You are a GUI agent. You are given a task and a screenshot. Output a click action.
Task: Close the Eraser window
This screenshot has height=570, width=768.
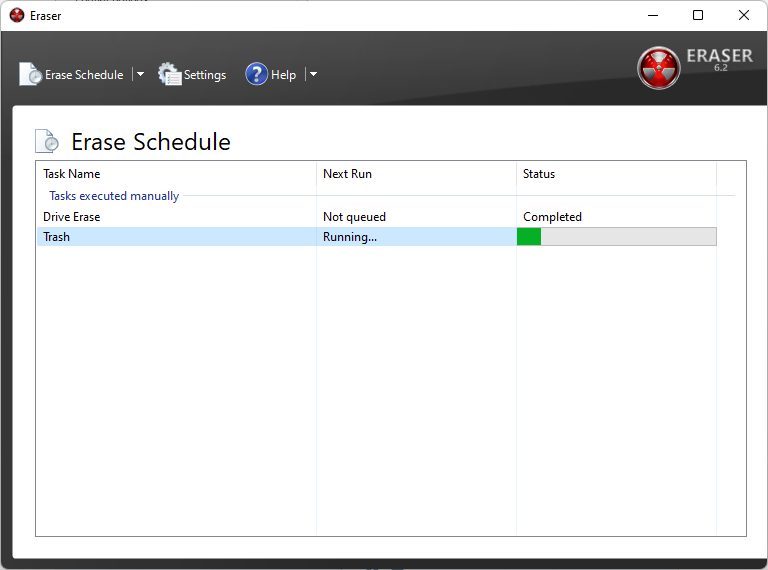744,16
